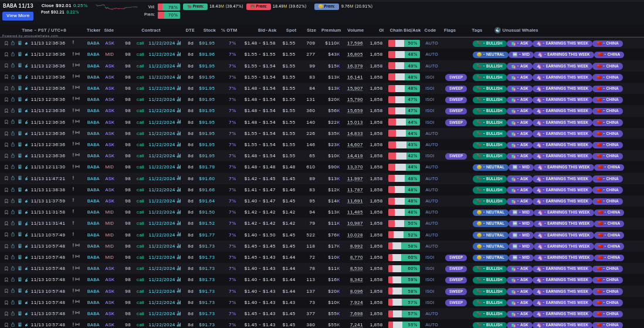This screenshot has width=644, height=328.
Task: Click the red bearish Prem badge in header
Action: click(x=258, y=6)
